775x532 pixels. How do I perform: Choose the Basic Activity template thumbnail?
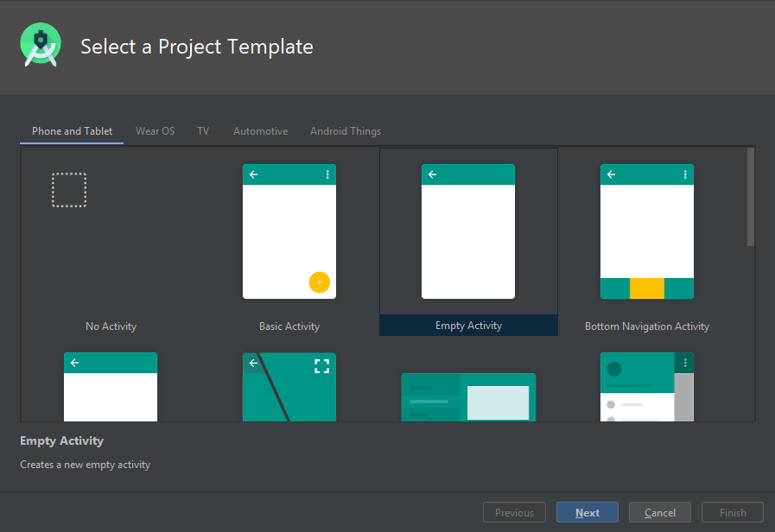click(289, 231)
